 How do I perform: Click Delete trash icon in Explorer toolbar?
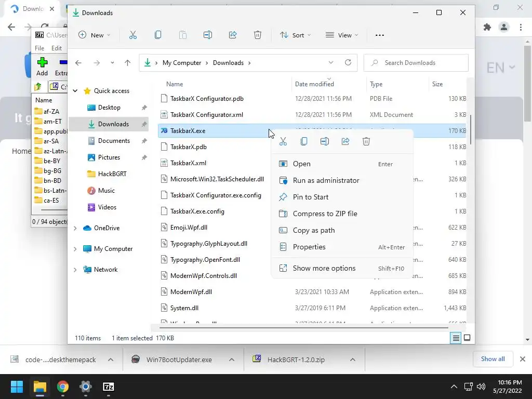pyautogui.click(x=258, y=35)
